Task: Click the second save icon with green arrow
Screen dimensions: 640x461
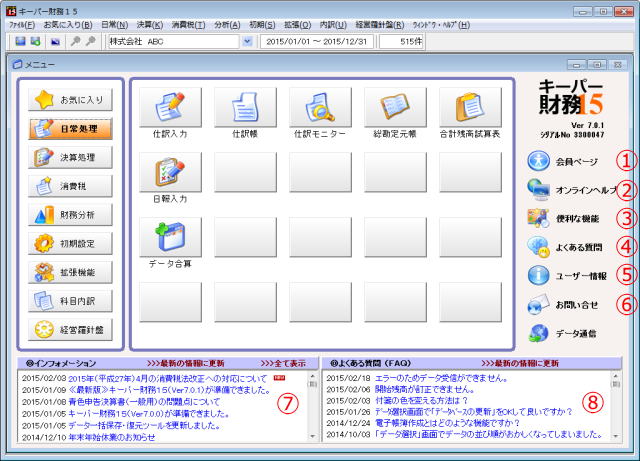Action: click(36, 41)
